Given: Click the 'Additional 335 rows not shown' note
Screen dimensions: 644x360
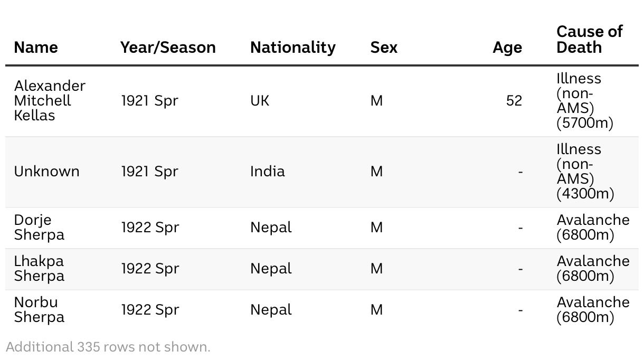Looking at the screenshot, I should pos(108,347).
